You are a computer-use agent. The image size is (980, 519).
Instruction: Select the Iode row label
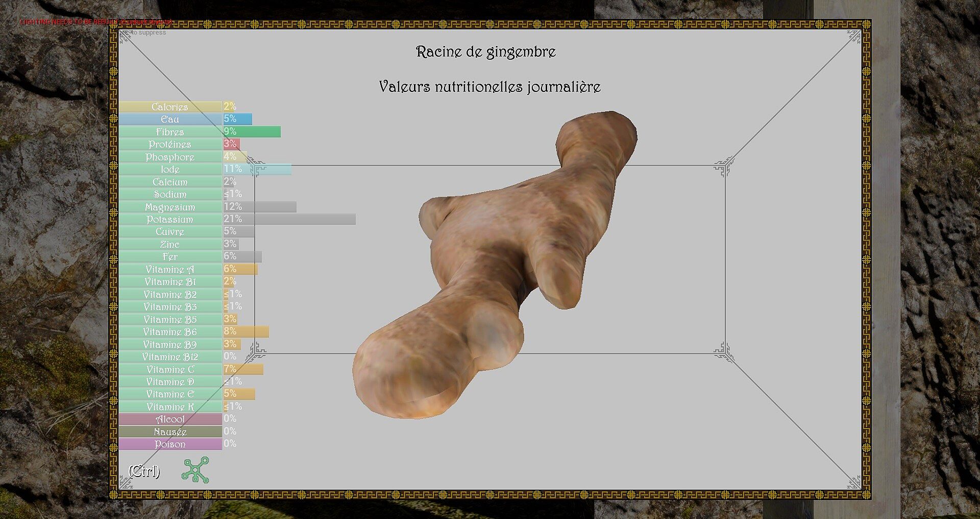pyautogui.click(x=170, y=169)
